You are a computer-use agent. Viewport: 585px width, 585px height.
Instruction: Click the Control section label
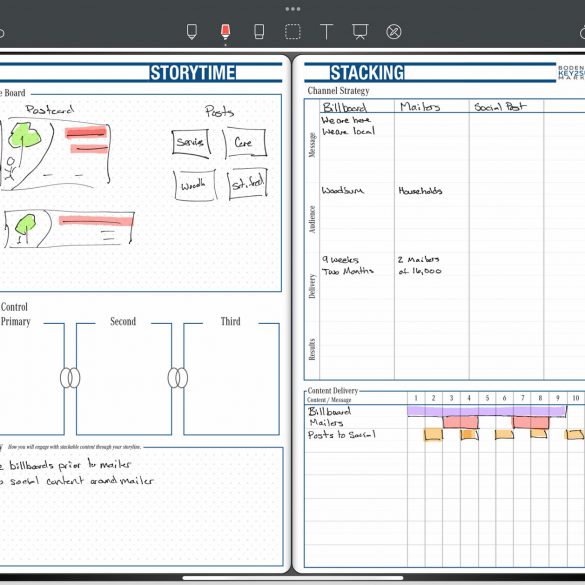(x=14, y=307)
